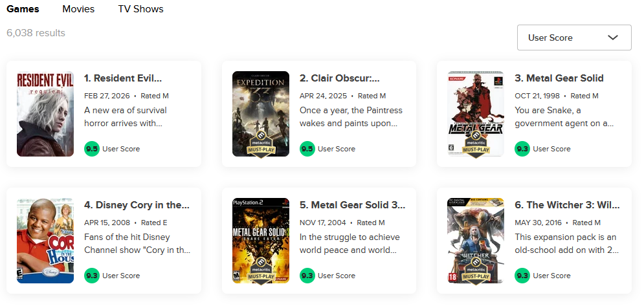Select the Games tab
644x306 pixels.
click(x=23, y=9)
